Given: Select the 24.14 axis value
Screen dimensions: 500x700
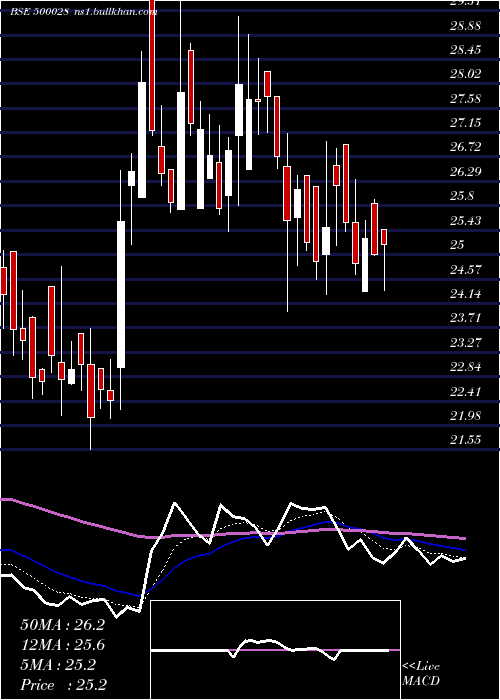Looking at the screenshot, I should tap(465, 294).
